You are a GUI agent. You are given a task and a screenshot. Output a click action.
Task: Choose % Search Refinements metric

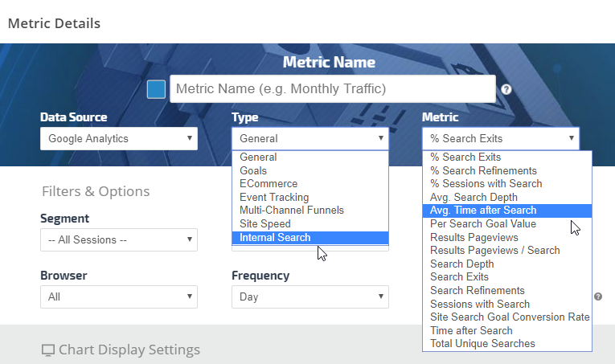click(506, 170)
